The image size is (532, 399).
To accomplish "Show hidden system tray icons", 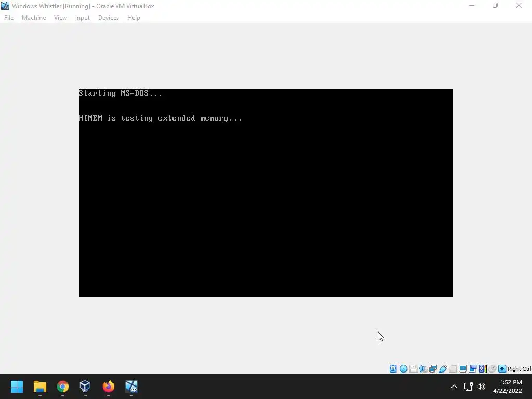I will (x=454, y=387).
